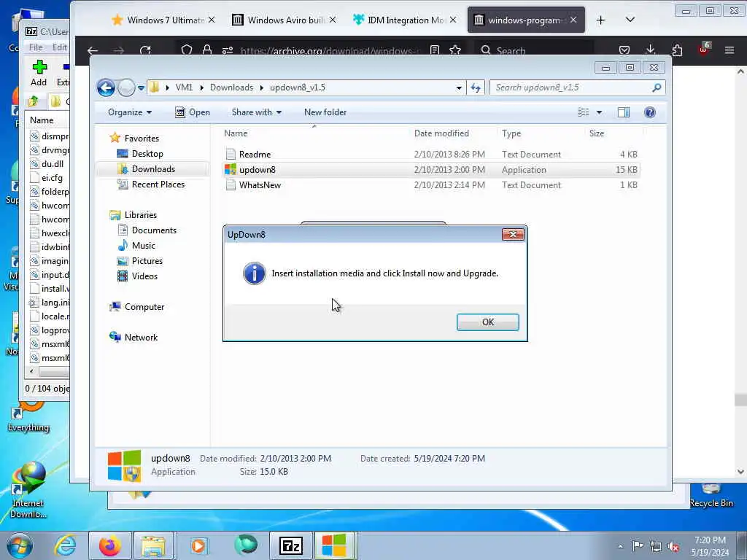Viewport: 747px width, 560px height.
Task: Toggle the Explorer preview pane
Action: tap(624, 112)
